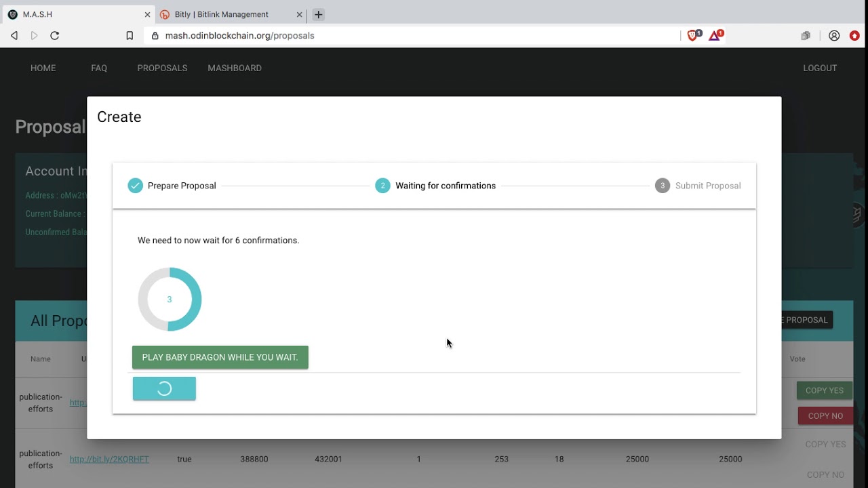Open a new tab with plus icon
Viewport: 868px width, 488px height.
tap(318, 14)
